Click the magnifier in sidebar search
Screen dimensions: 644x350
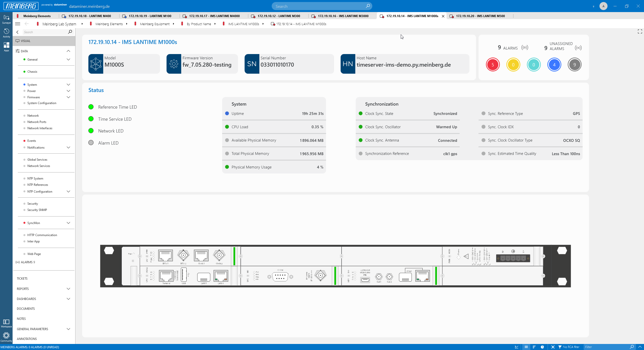click(70, 32)
